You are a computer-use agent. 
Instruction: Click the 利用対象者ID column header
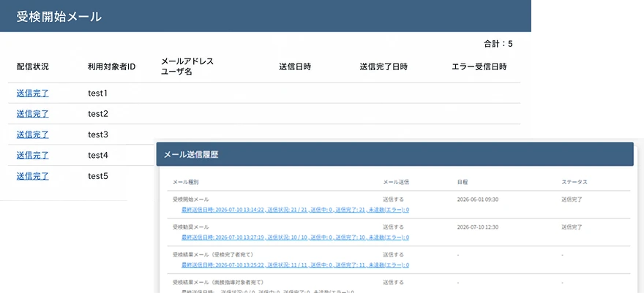coord(111,66)
